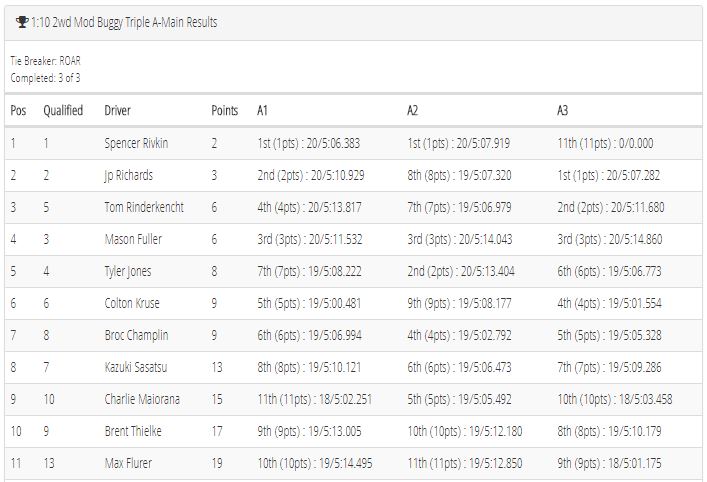Click the Points column header
The image size is (707, 482).
click(x=225, y=110)
